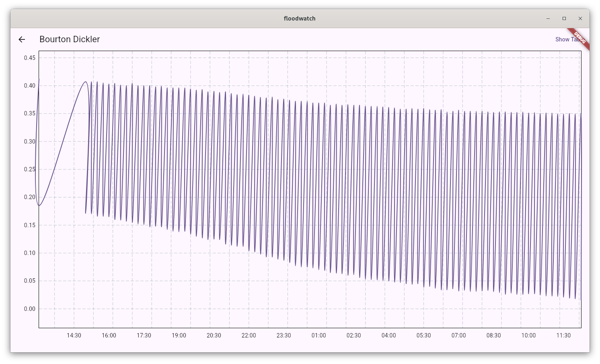Click the 0.25 level axis label
Image resolution: width=600 pixels, height=364 pixels.
click(x=30, y=169)
